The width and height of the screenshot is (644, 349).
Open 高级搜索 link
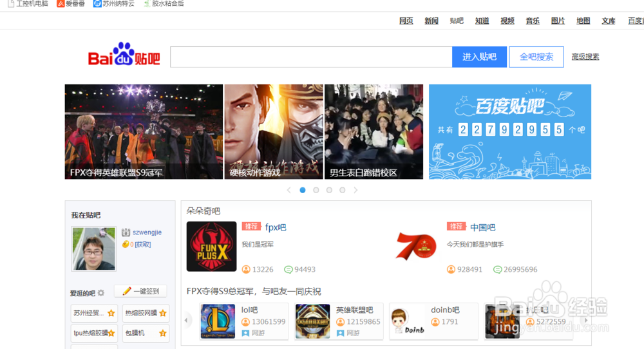(585, 57)
